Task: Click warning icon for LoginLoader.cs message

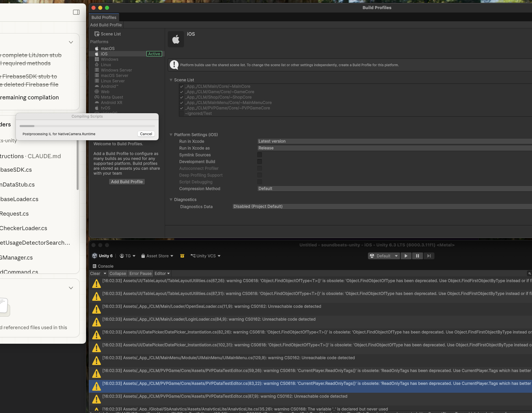Action: [97, 322]
